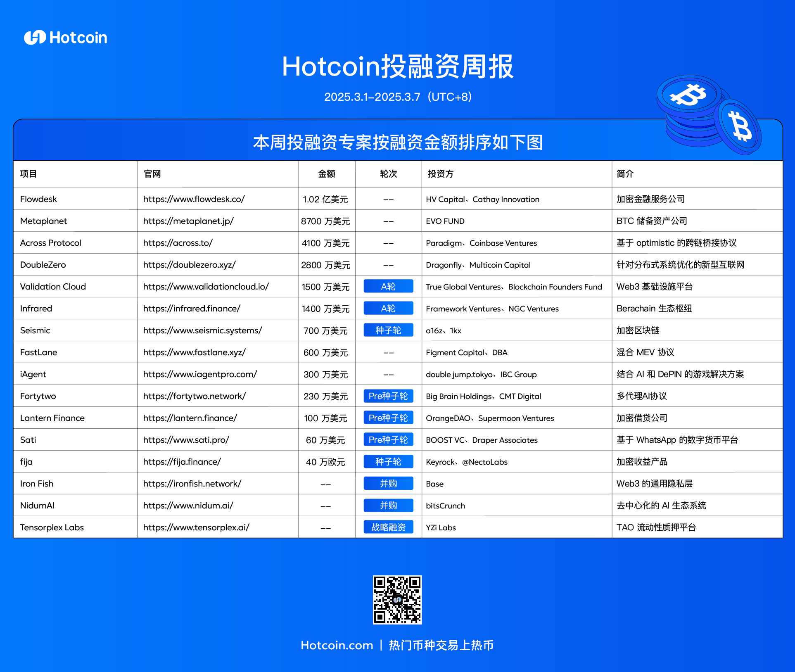Screen dimensions: 795x672
Task: Open the https://www.validationcloud.io/ link
Action: click(x=206, y=287)
